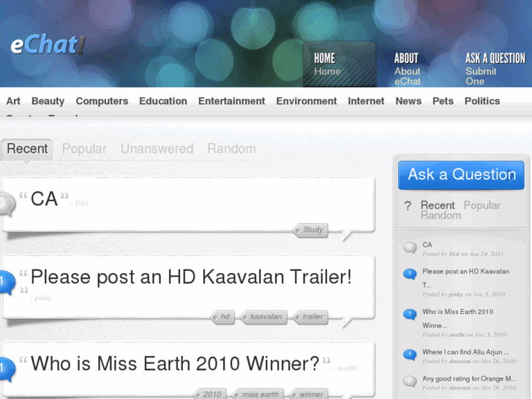Open sidebar entry "Please post an HD Kaavalan T..."
Screen dimensions: 532x399
click(465, 278)
